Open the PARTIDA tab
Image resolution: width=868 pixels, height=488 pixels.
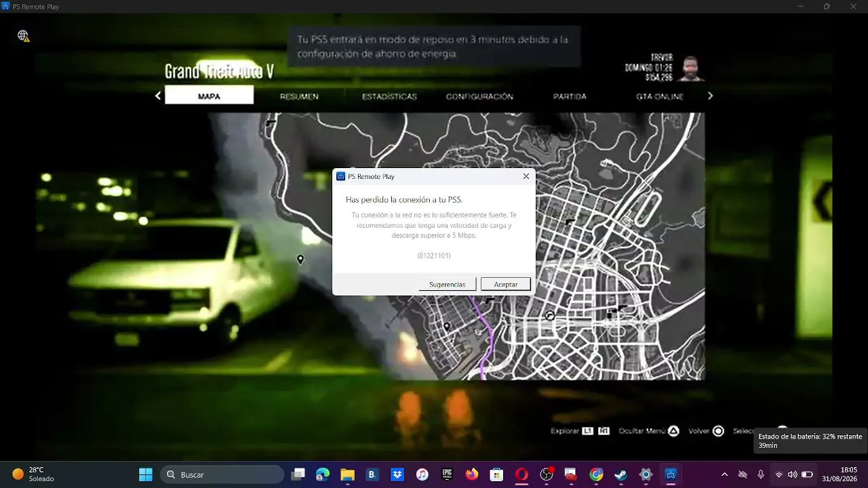pos(570,96)
